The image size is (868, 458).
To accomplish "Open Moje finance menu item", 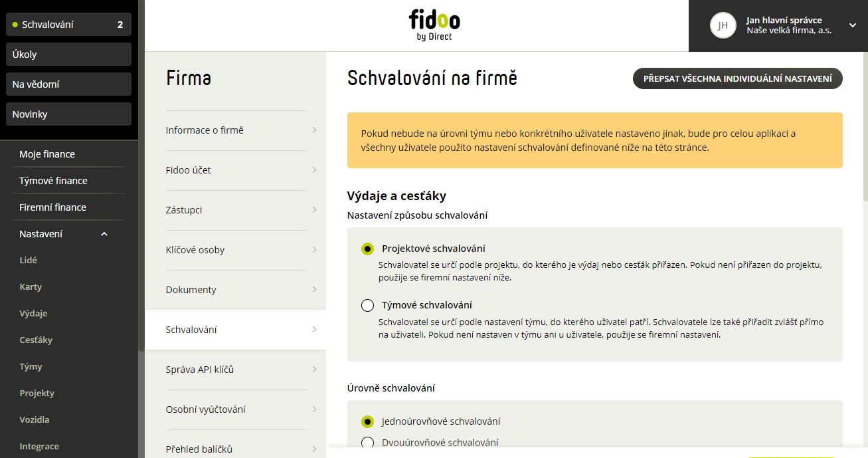I will pyautogui.click(x=47, y=154).
